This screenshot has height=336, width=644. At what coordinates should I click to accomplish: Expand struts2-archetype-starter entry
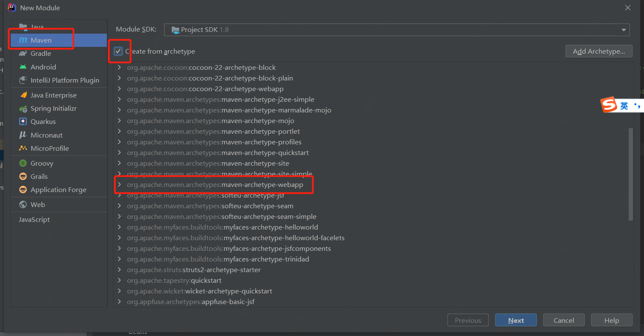click(119, 270)
